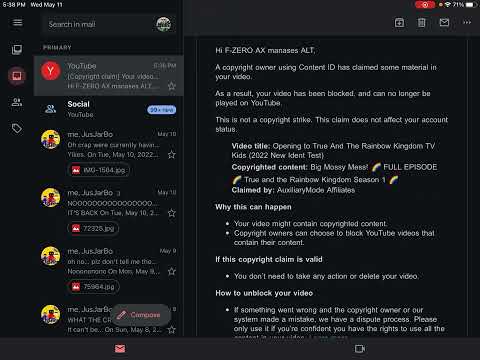This screenshot has height=360, width=480.
Task: Delete the open email with trash icon
Action: click(422, 23)
